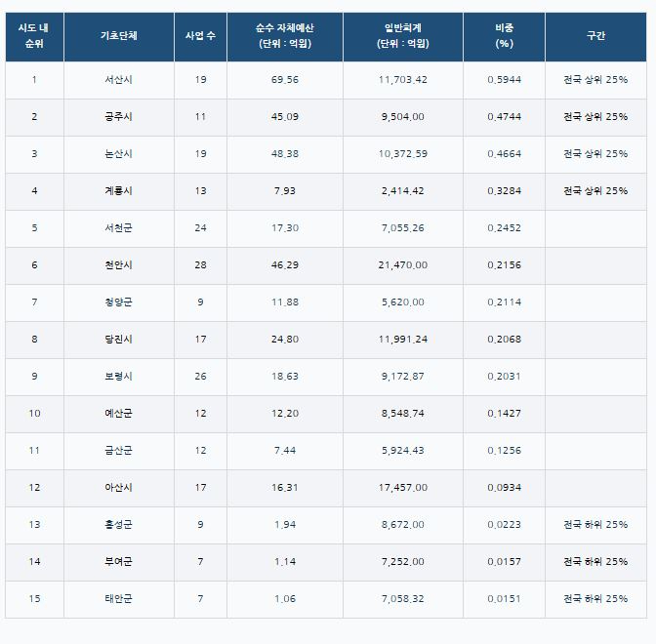Click the general account value 9,504.00
Screen dimensions: 656x644
click(403, 117)
